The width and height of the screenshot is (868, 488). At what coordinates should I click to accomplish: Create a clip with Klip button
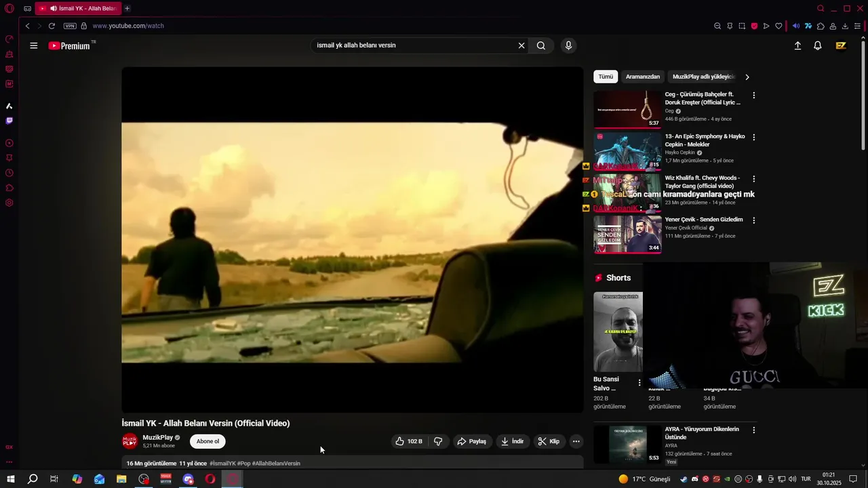(549, 441)
